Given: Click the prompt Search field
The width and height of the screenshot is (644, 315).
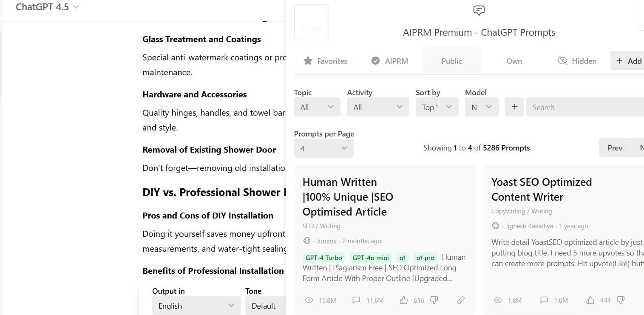Looking at the screenshot, I should pyautogui.click(x=585, y=107).
